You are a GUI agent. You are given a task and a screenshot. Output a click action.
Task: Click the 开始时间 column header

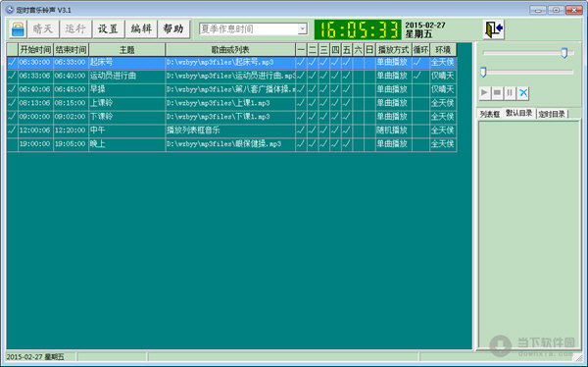click(x=35, y=50)
